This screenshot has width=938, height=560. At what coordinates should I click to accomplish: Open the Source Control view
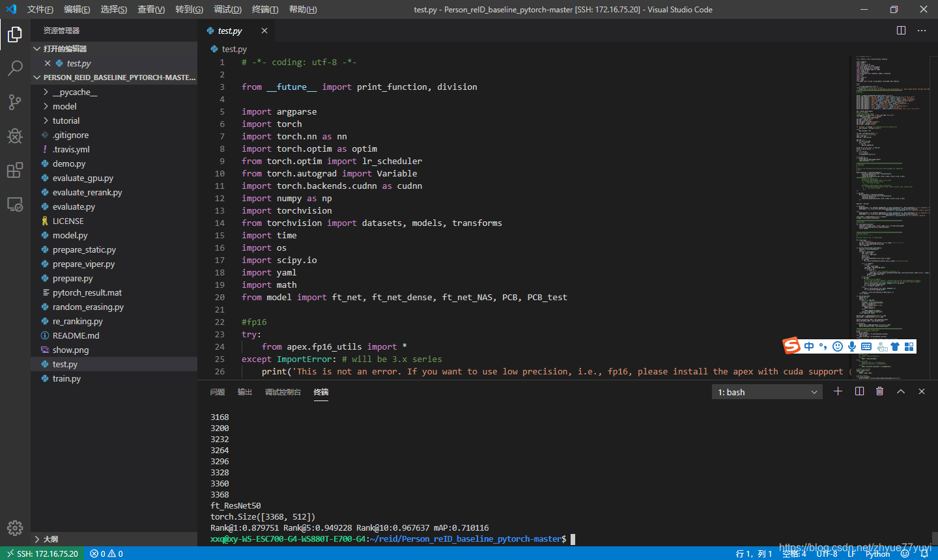click(x=15, y=102)
